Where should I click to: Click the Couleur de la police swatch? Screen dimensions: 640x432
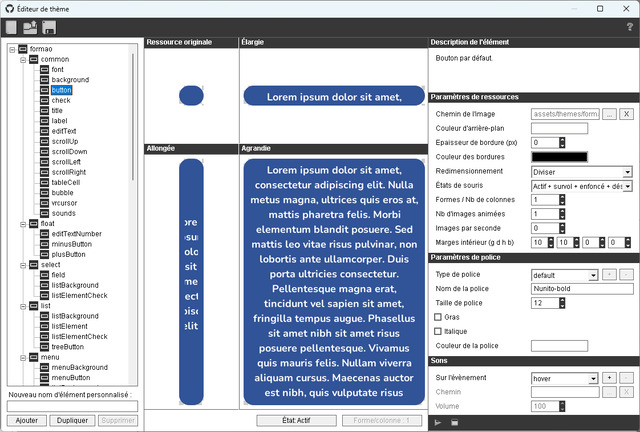point(559,346)
